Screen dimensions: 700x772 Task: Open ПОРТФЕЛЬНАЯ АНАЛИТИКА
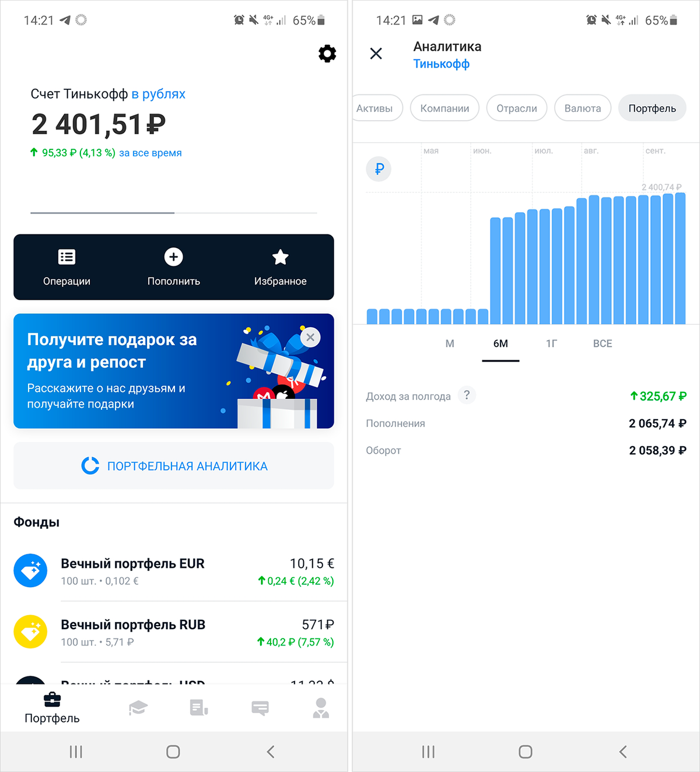174,466
